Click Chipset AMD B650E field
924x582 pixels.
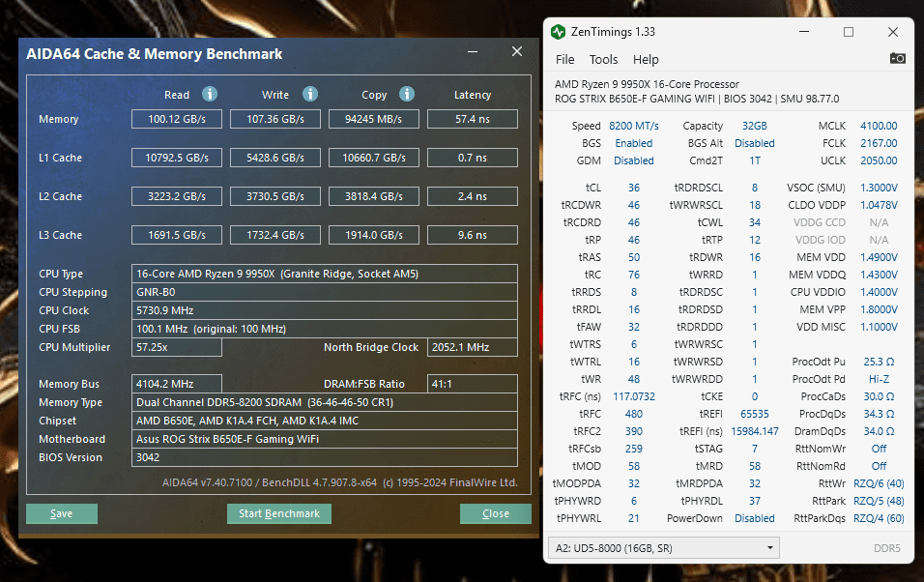coord(325,421)
